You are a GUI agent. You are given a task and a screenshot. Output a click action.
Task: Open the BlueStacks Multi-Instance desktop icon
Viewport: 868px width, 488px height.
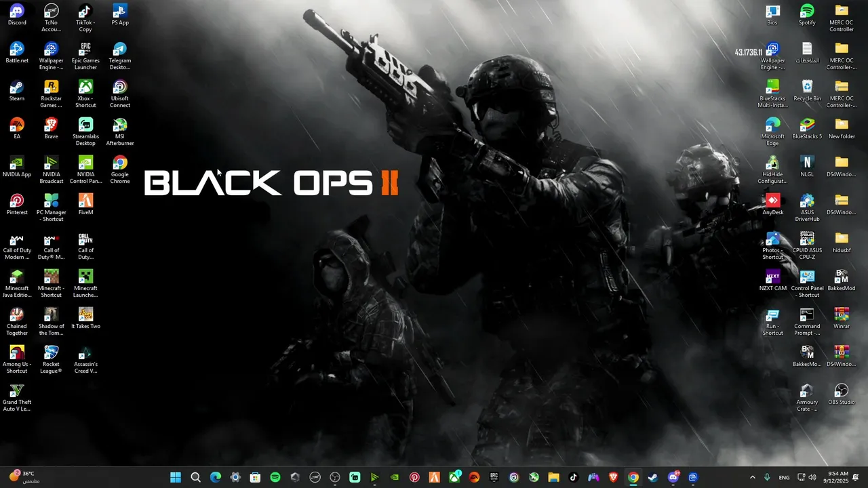[x=772, y=94]
